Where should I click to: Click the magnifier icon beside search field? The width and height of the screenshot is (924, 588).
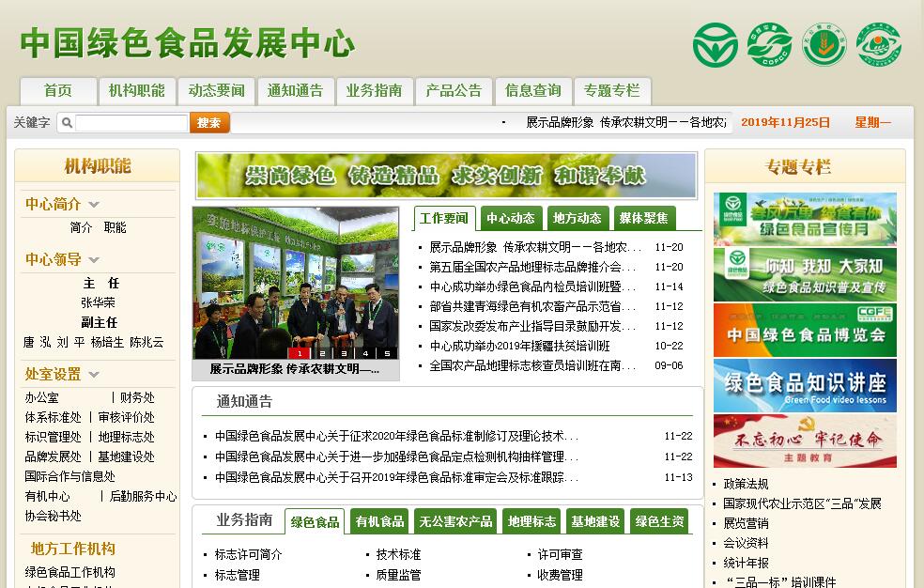[x=67, y=122]
